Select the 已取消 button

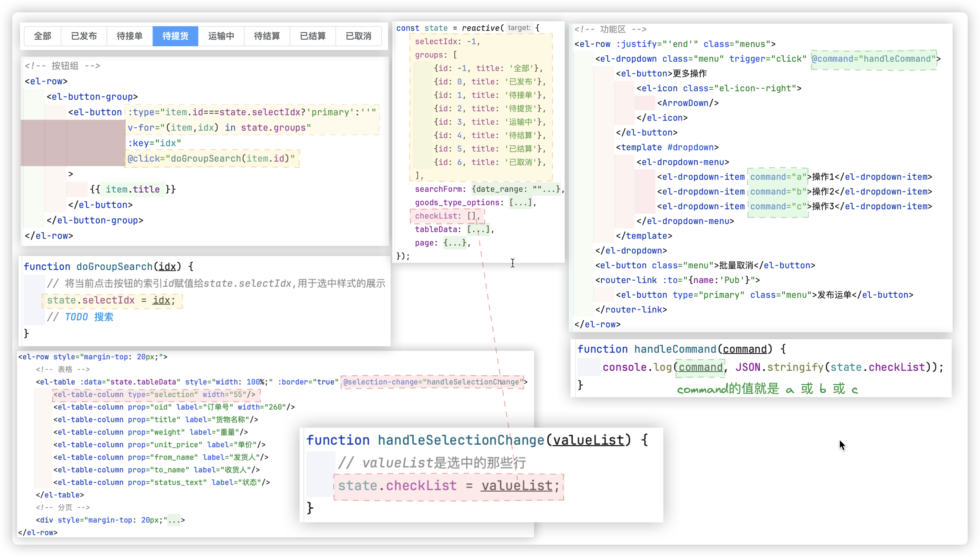[358, 36]
